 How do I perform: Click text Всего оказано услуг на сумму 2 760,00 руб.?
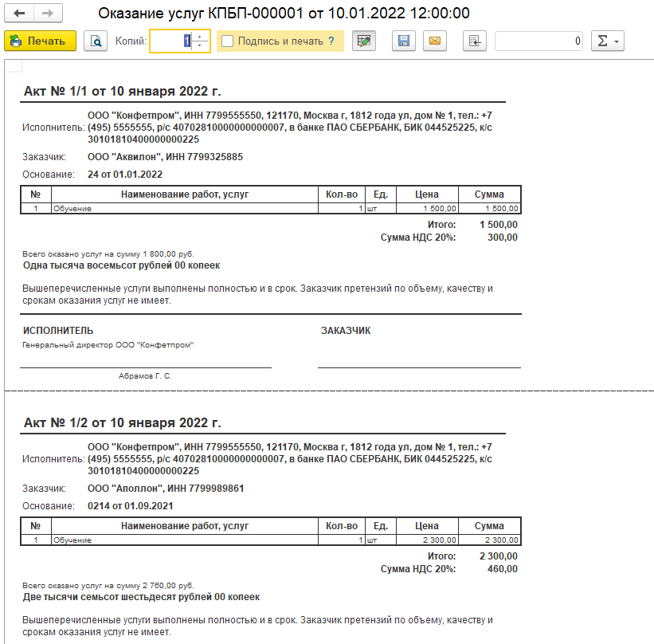tap(108, 585)
